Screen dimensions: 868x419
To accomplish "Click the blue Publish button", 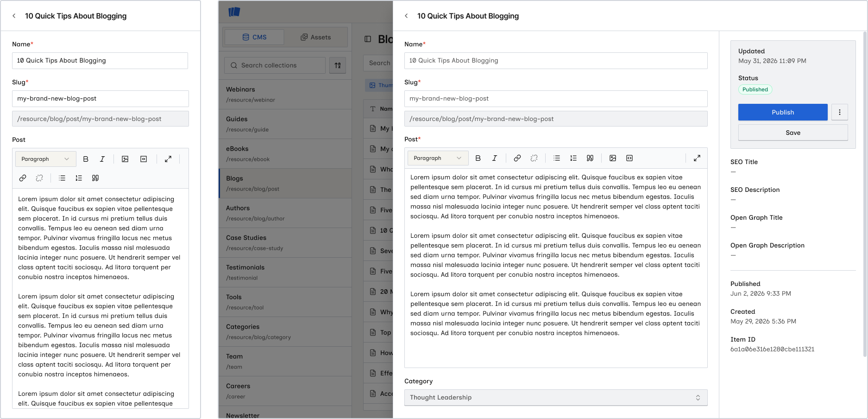I will [783, 112].
